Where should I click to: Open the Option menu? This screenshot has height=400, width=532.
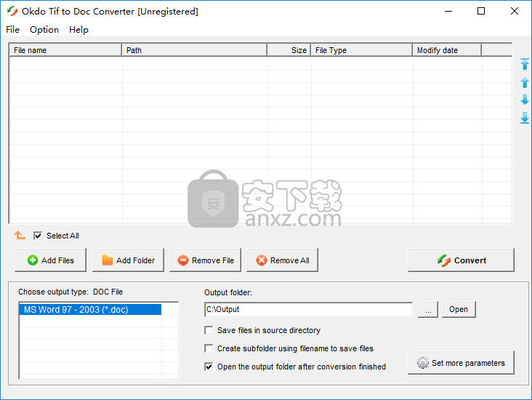[44, 30]
